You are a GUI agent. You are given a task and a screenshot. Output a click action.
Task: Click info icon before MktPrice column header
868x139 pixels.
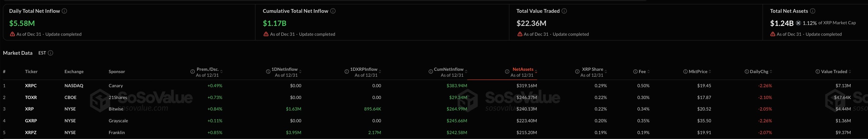point(685,72)
